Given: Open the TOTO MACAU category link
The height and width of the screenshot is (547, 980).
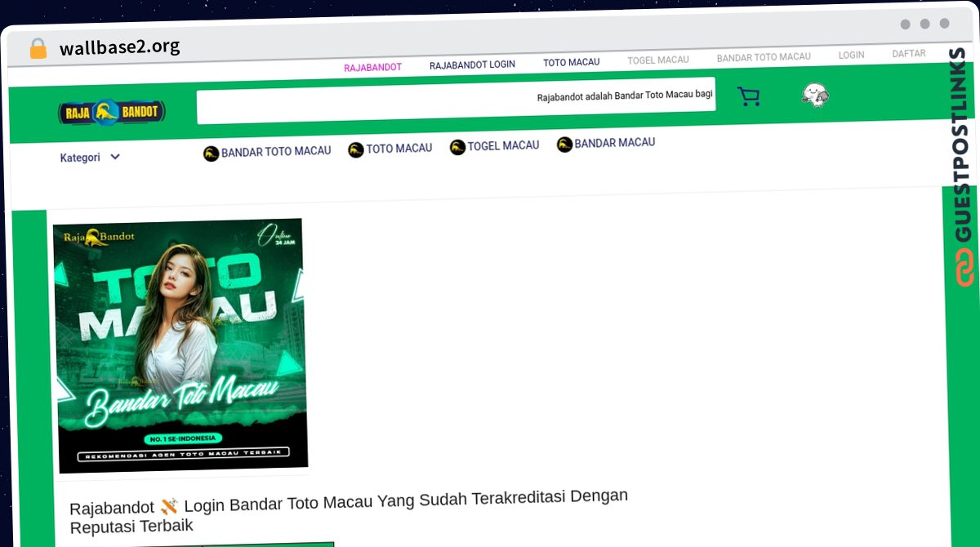Looking at the screenshot, I should click(x=399, y=149).
